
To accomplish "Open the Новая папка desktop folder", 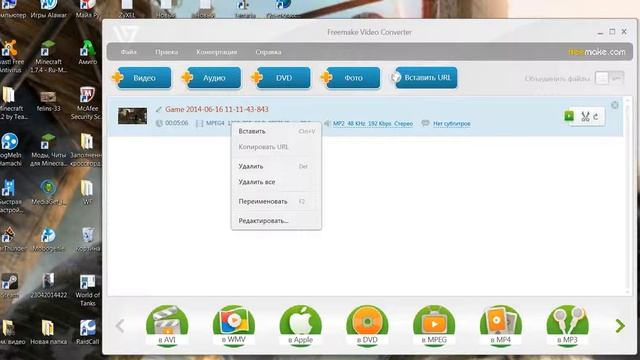I will click(48, 333).
